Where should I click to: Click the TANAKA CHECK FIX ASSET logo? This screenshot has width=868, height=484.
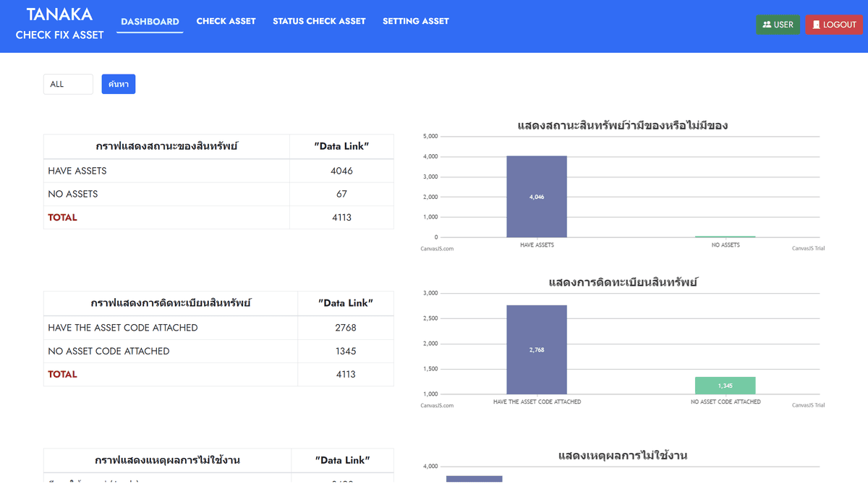pyautogui.click(x=59, y=24)
